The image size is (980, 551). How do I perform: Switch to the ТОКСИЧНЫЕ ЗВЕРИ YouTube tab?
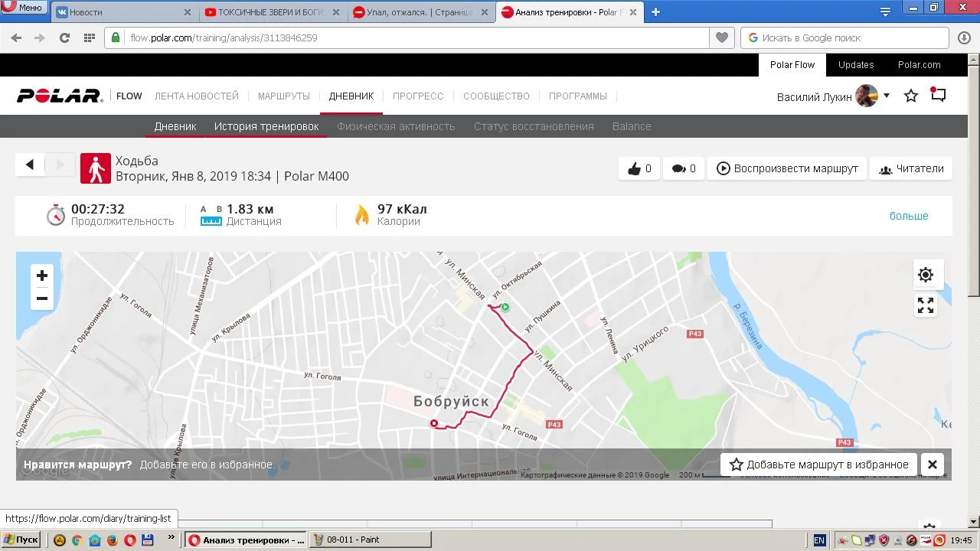click(x=271, y=12)
